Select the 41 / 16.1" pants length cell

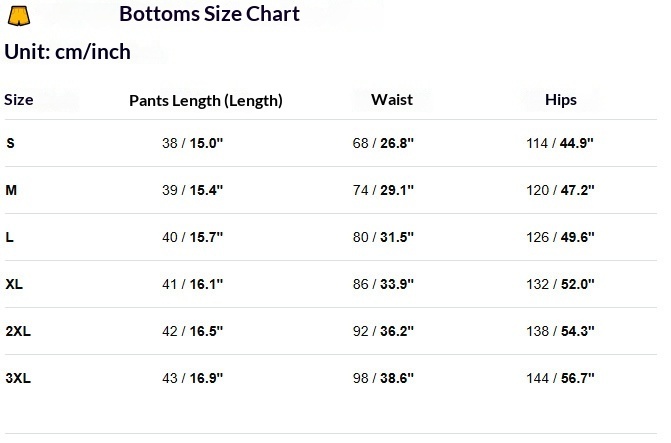[192, 284]
